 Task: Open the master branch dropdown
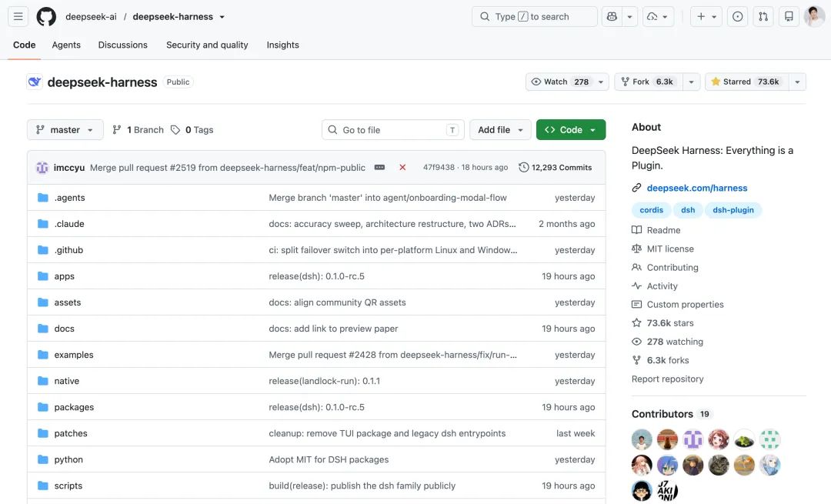click(x=65, y=130)
